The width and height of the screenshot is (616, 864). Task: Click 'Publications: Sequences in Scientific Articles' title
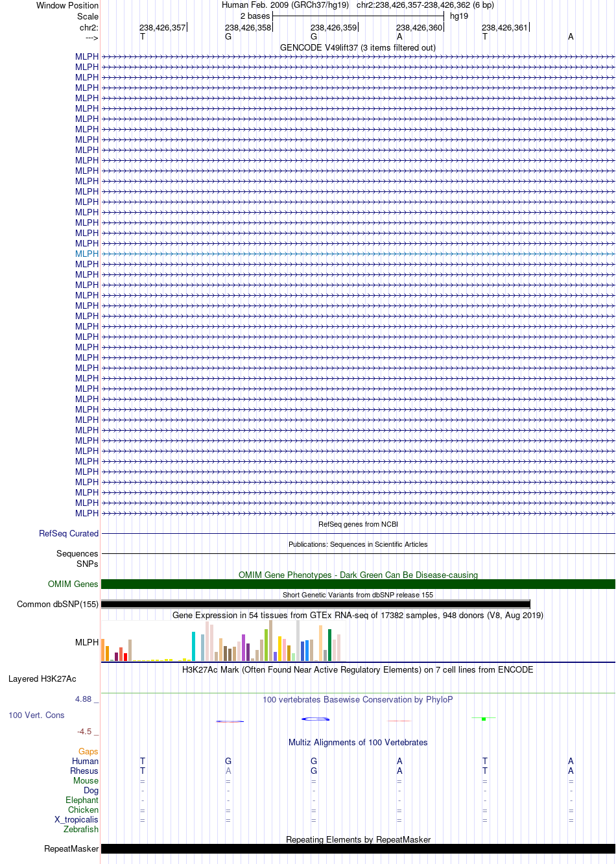coord(358,544)
